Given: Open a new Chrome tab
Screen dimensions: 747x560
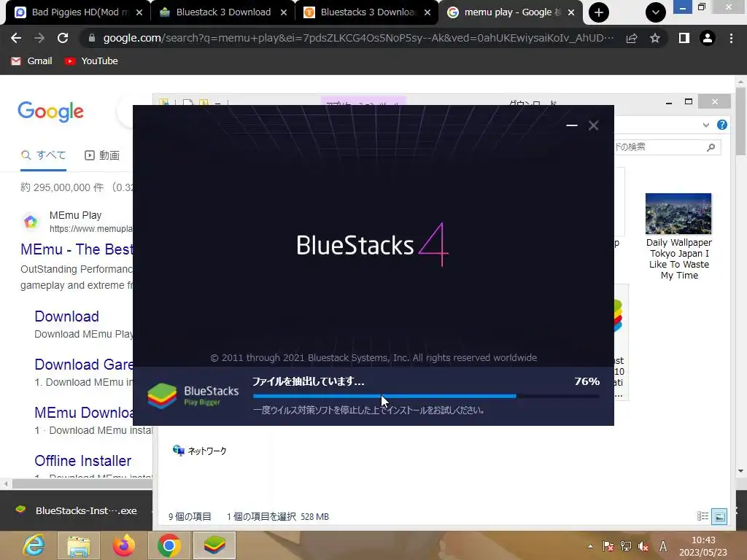Looking at the screenshot, I should tap(598, 12).
